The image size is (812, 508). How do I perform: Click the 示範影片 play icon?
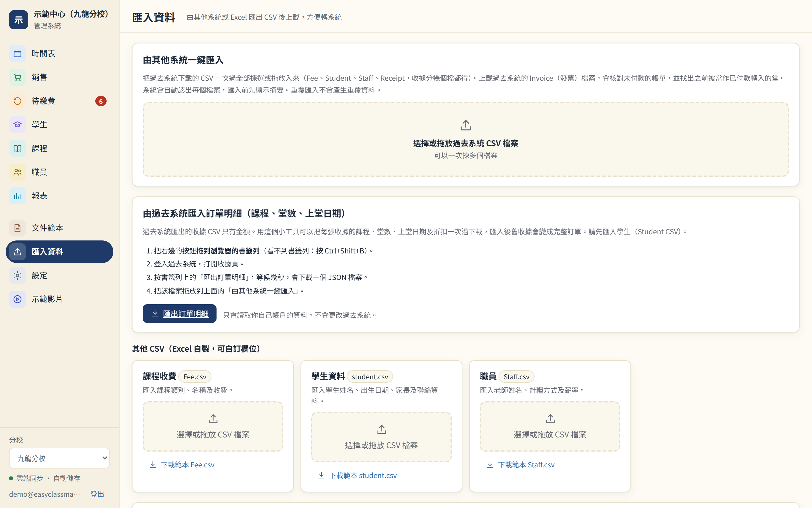coord(17,299)
